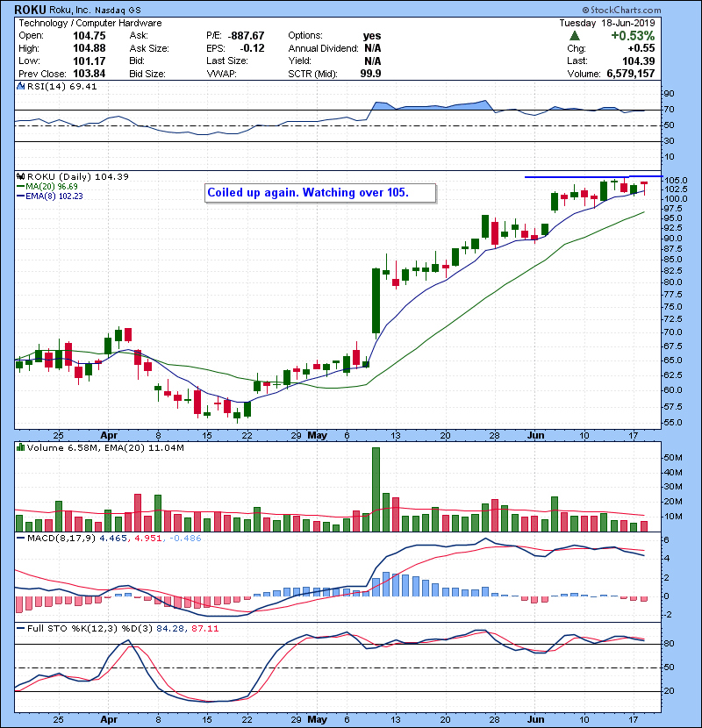Click the 'Last Size:' label
Screen dimensions: 702x728
(x=227, y=61)
